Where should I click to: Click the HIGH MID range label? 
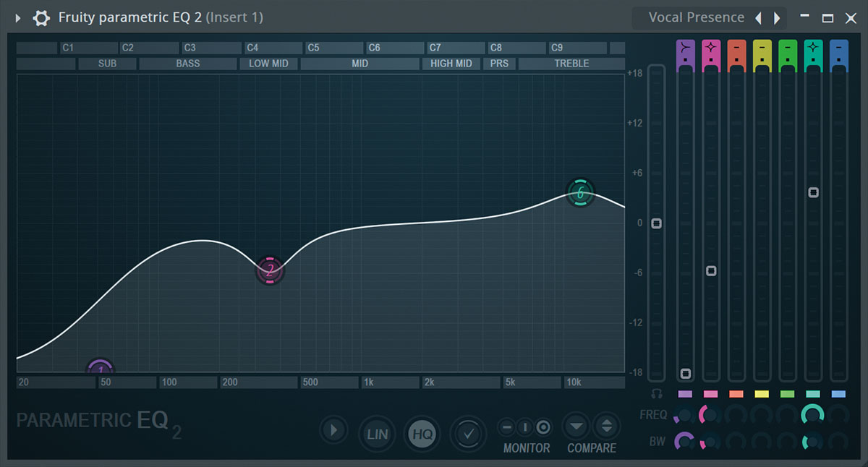tap(451, 64)
